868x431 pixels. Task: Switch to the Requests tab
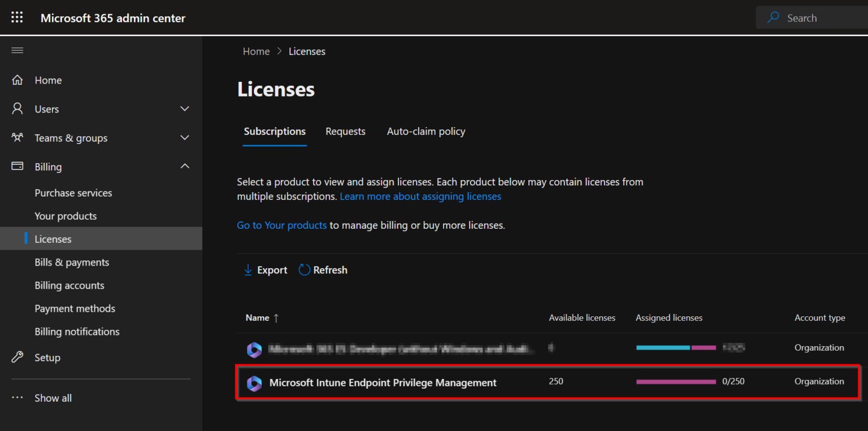pyautogui.click(x=345, y=131)
